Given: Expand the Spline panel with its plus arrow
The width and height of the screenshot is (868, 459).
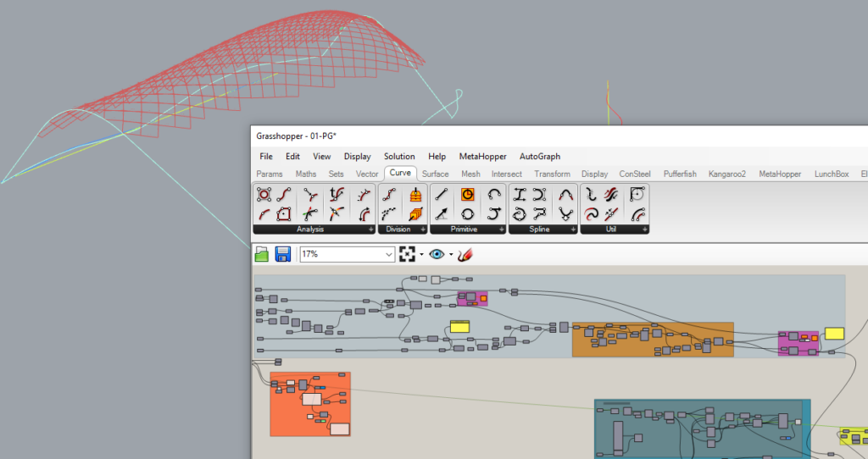Looking at the screenshot, I should pyautogui.click(x=573, y=229).
